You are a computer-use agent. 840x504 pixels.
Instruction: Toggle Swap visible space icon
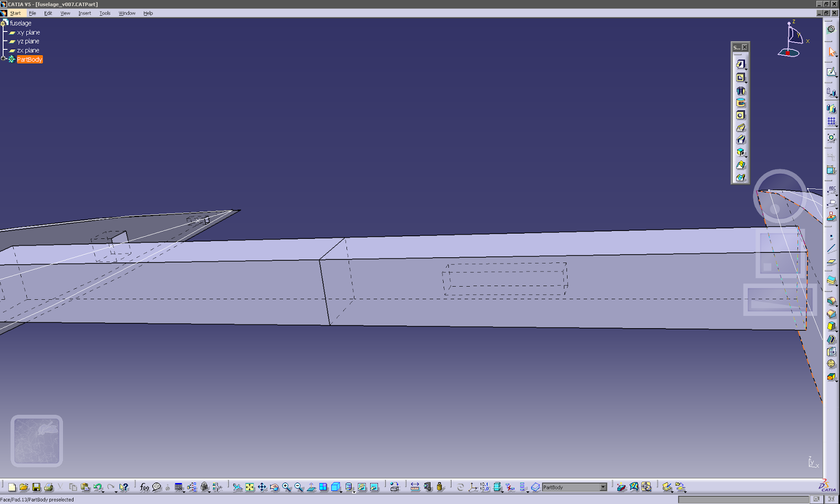pyautogui.click(x=374, y=487)
